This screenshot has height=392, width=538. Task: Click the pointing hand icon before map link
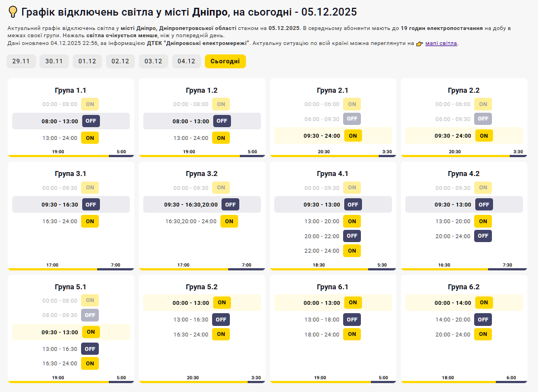(419, 43)
